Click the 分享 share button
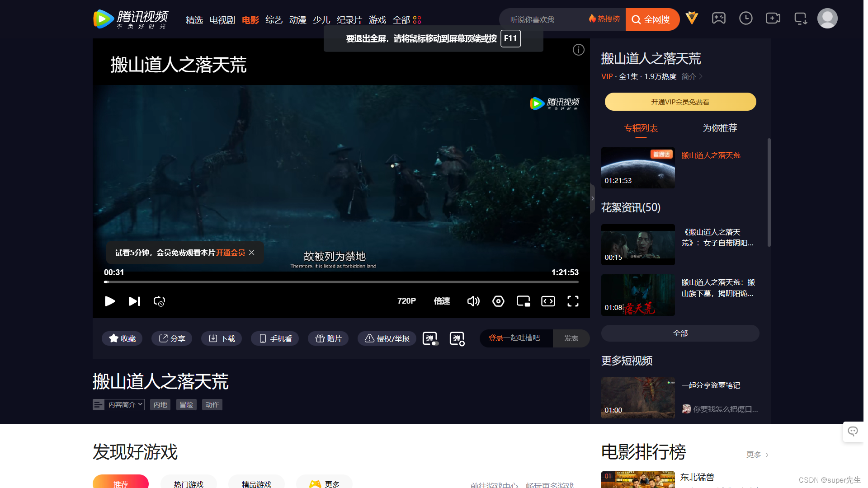 (172, 338)
